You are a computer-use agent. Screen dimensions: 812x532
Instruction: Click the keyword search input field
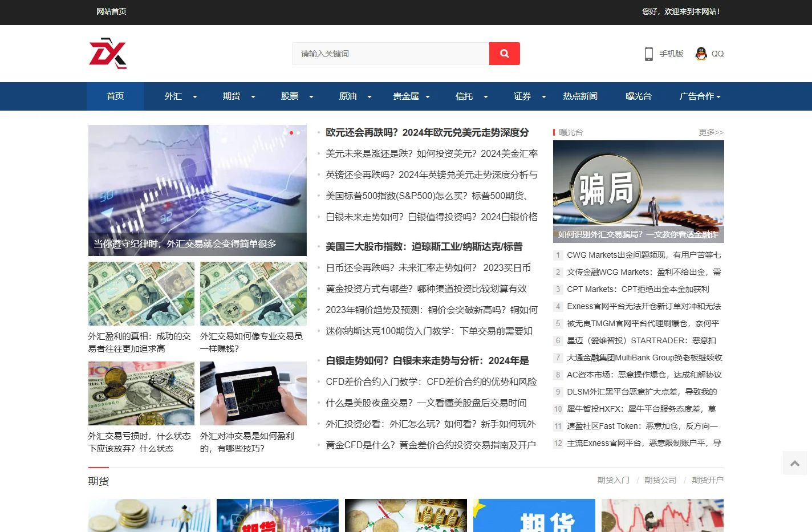coord(391,54)
